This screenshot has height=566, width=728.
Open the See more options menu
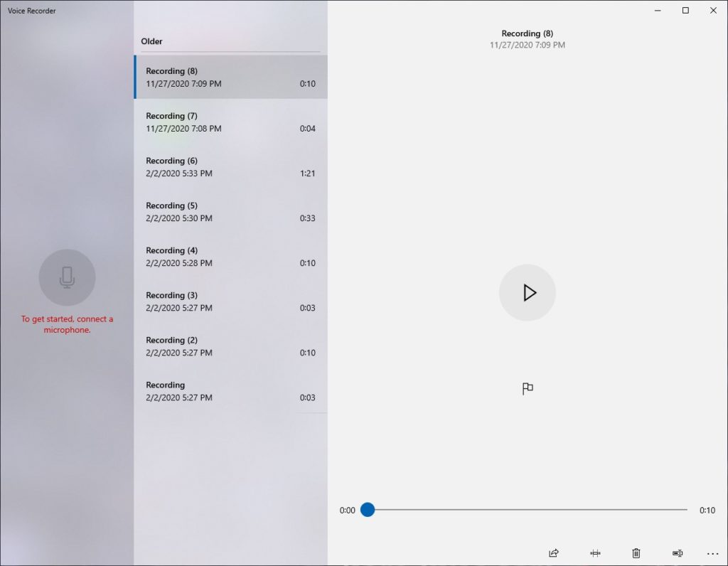pos(713,553)
